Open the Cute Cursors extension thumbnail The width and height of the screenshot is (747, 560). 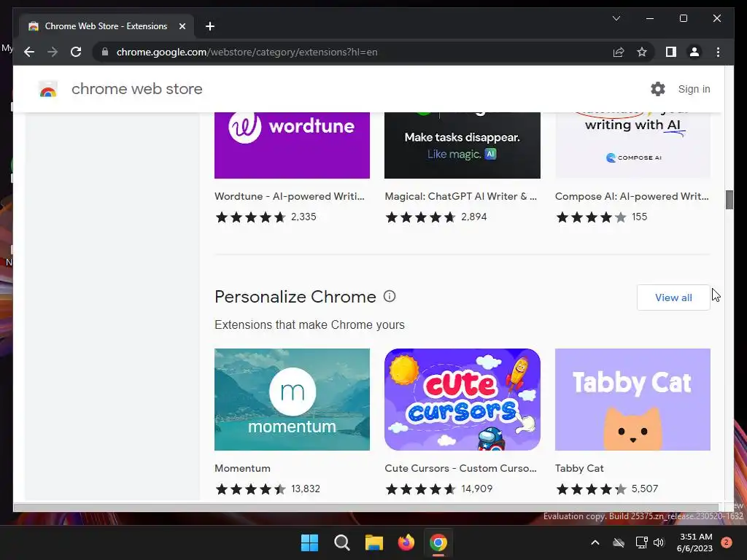click(x=462, y=400)
